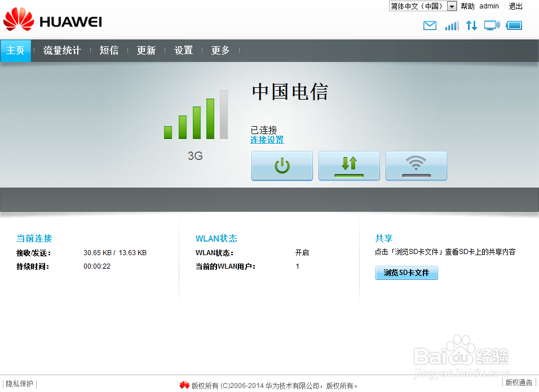Click the Huawei logo
The width and height of the screenshot is (539, 392).
tap(52, 20)
